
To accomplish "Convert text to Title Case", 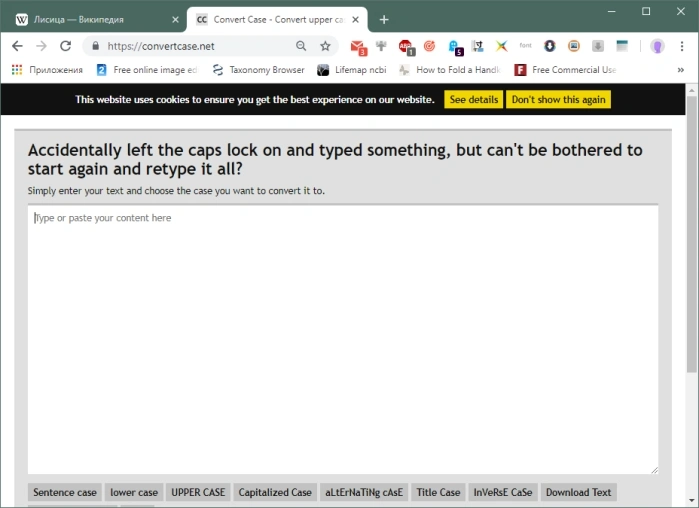I will tap(438, 492).
